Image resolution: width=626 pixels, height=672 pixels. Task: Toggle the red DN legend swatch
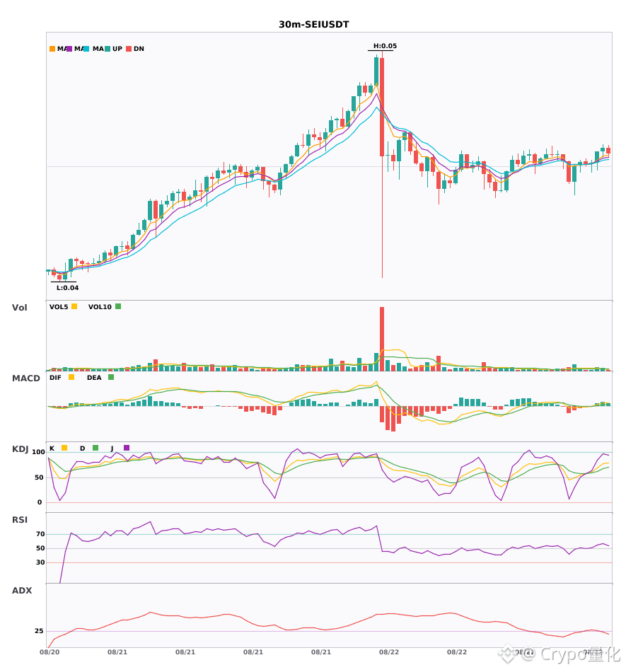click(x=129, y=49)
